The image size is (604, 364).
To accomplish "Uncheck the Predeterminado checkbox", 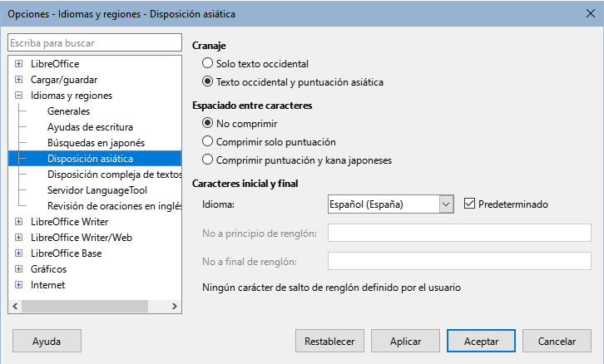I will click(x=469, y=204).
